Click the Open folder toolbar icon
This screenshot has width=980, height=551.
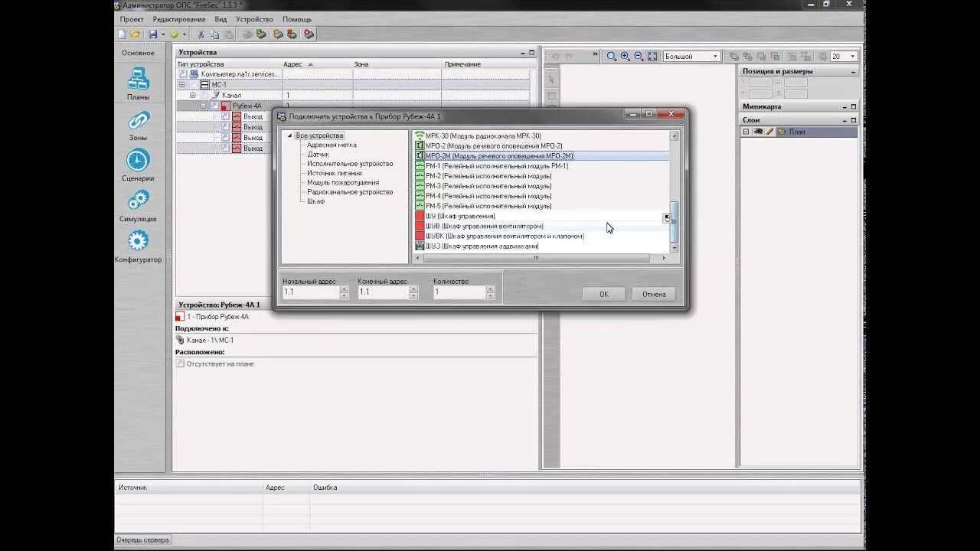[x=136, y=34]
